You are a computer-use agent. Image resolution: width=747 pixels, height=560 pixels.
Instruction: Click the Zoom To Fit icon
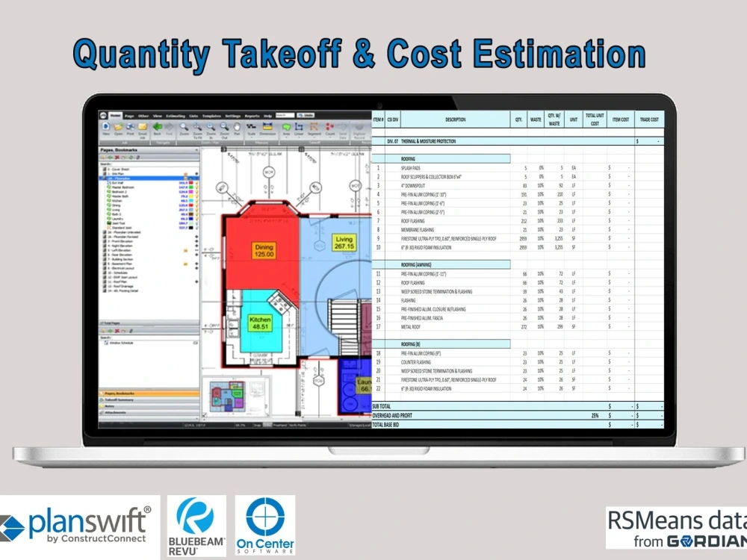coord(197,127)
